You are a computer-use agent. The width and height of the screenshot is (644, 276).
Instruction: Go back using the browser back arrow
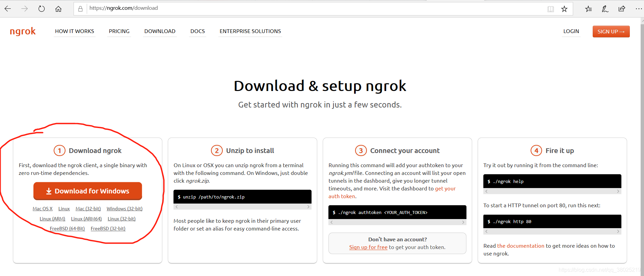[8, 9]
